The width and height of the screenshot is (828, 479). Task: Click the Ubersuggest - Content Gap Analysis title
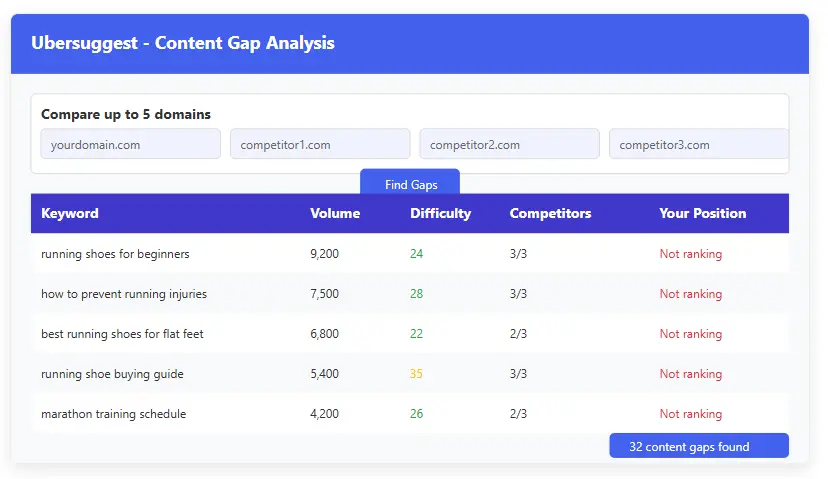point(183,43)
